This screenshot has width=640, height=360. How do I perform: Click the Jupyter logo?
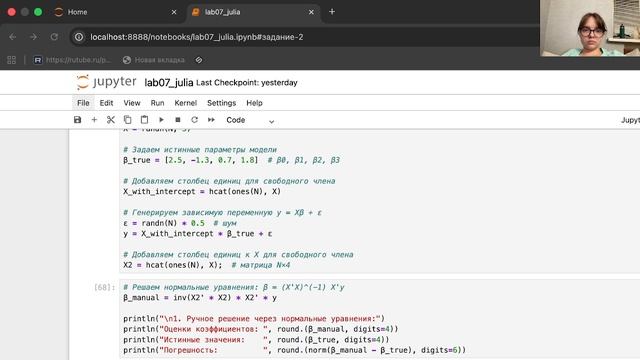106,82
